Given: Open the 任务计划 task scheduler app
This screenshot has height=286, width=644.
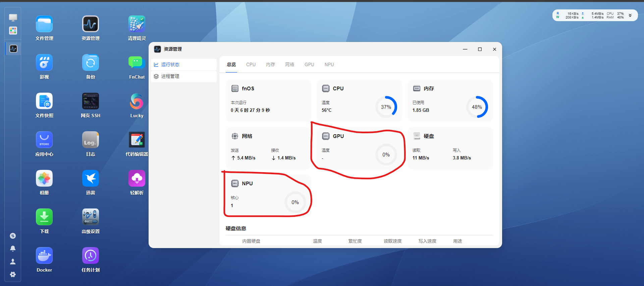Looking at the screenshot, I should (x=91, y=256).
